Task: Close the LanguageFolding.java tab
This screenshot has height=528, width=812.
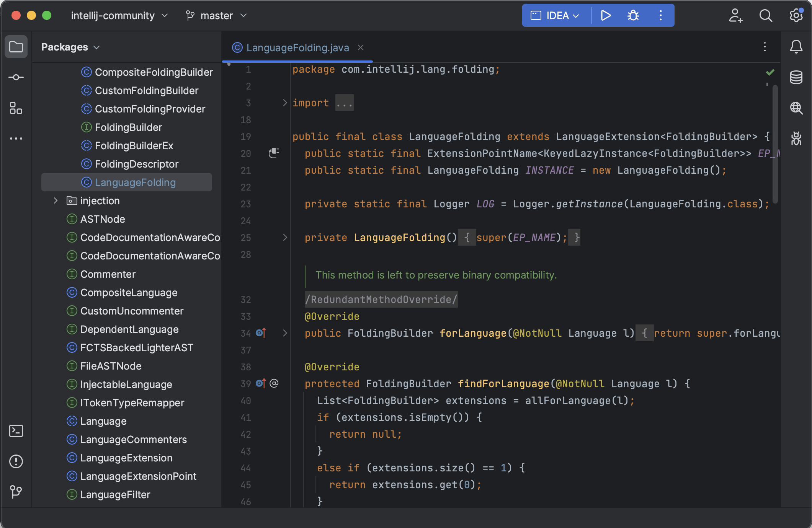Action: [361, 47]
